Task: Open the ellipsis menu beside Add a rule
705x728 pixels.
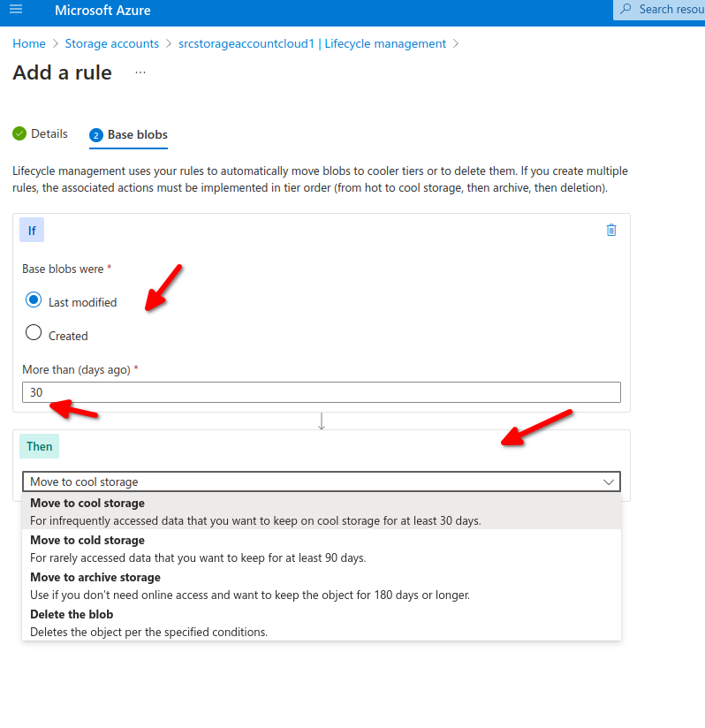Action: click(x=140, y=72)
